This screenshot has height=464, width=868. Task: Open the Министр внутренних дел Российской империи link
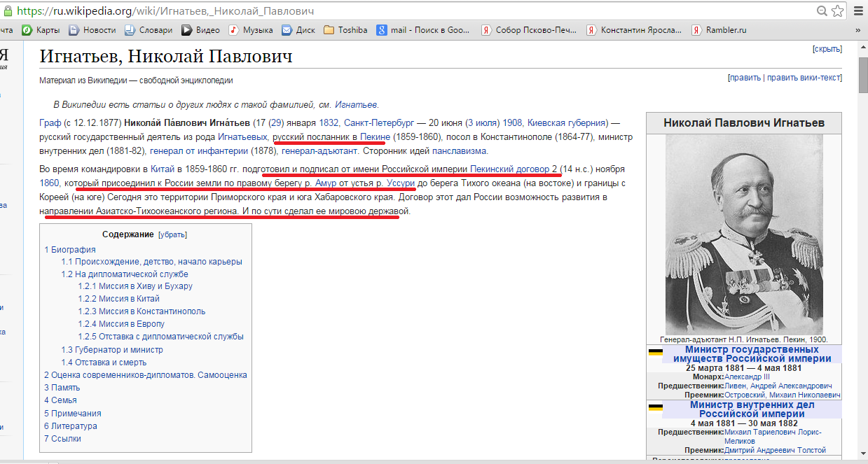(752, 409)
